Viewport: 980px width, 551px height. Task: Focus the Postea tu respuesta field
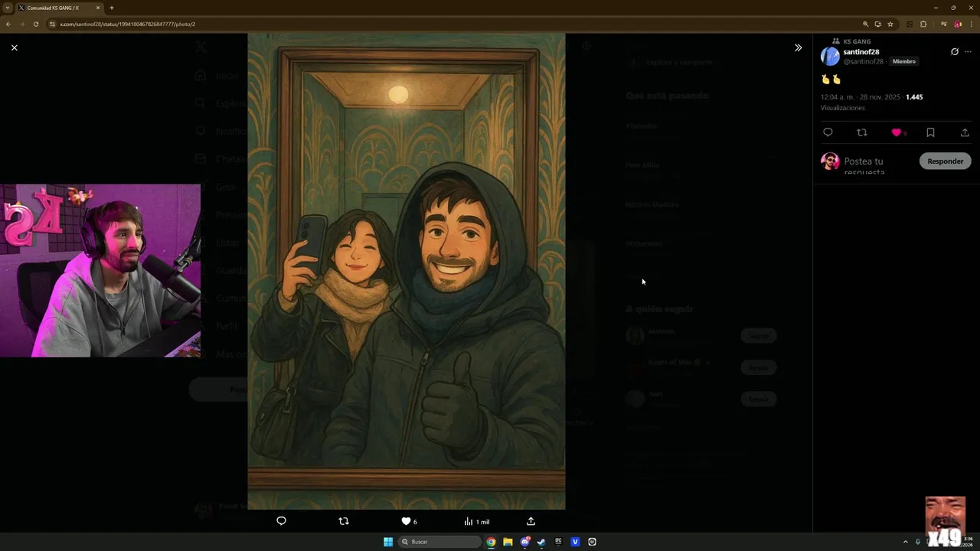coord(879,166)
